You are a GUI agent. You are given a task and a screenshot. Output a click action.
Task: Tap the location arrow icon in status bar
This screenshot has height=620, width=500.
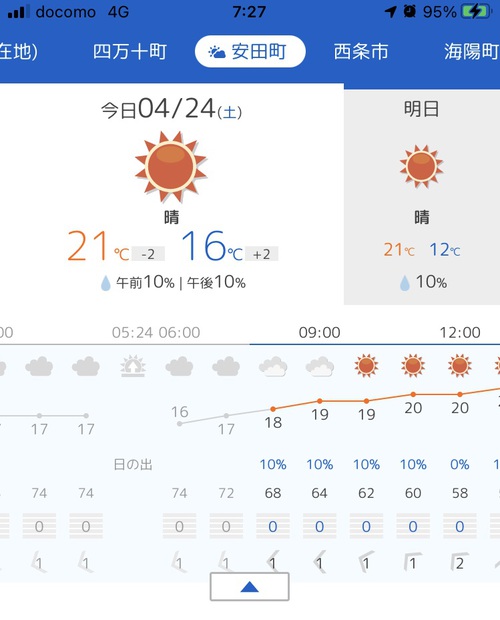391,11
